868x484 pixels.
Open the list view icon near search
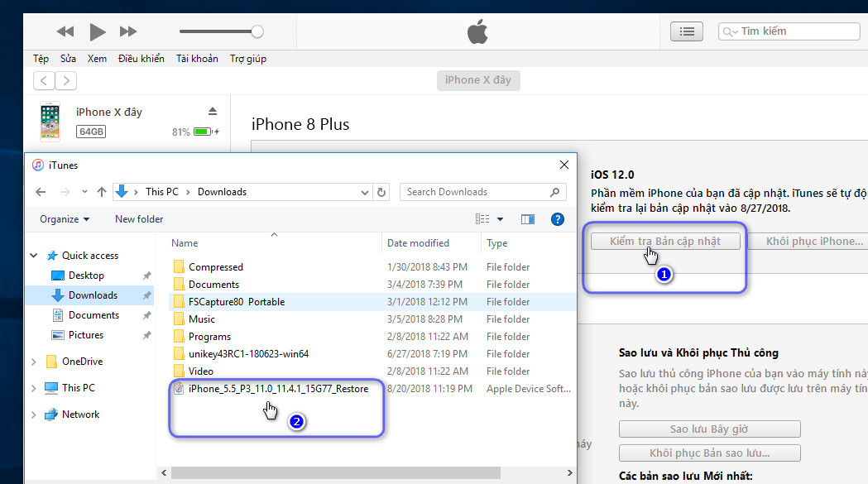tap(687, 31)
